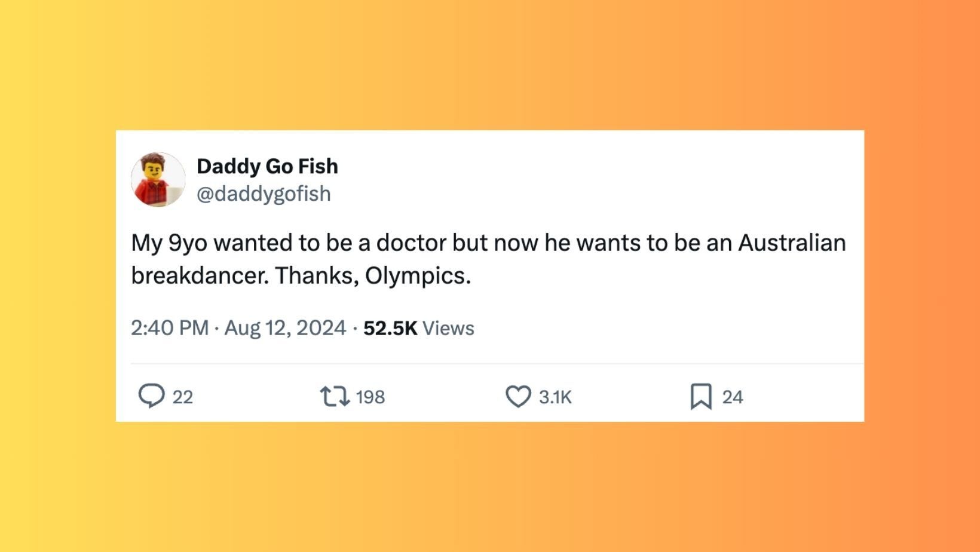Image resolution: width=980 pixels, height=552 pixels.
Task: Open the Daddy Go Fish display name
Action: coord(267,166)
